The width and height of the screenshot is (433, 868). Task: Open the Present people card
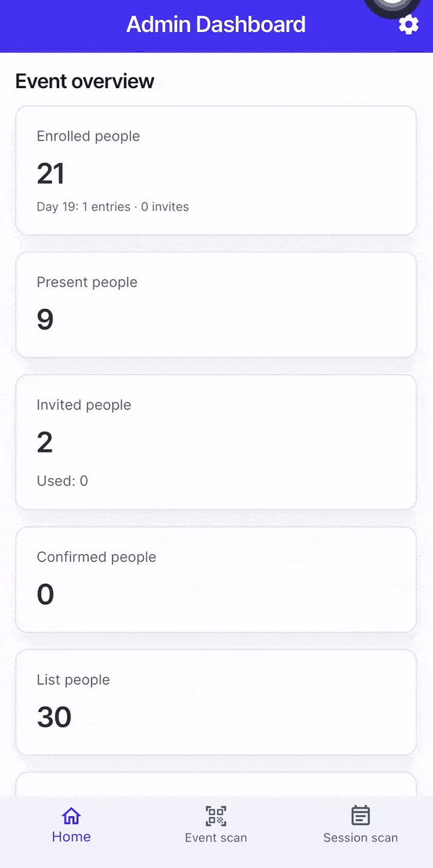pos(216,304)
